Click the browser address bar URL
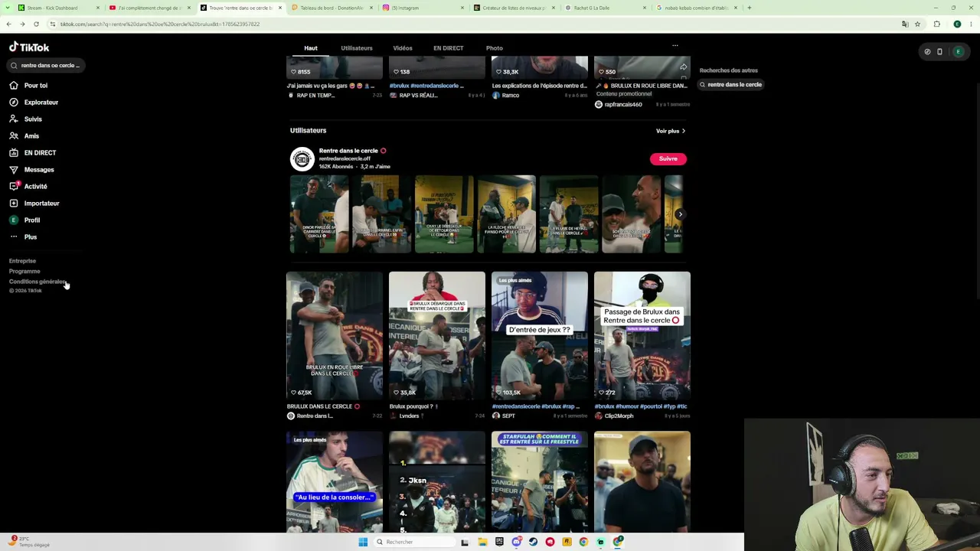 160,24
